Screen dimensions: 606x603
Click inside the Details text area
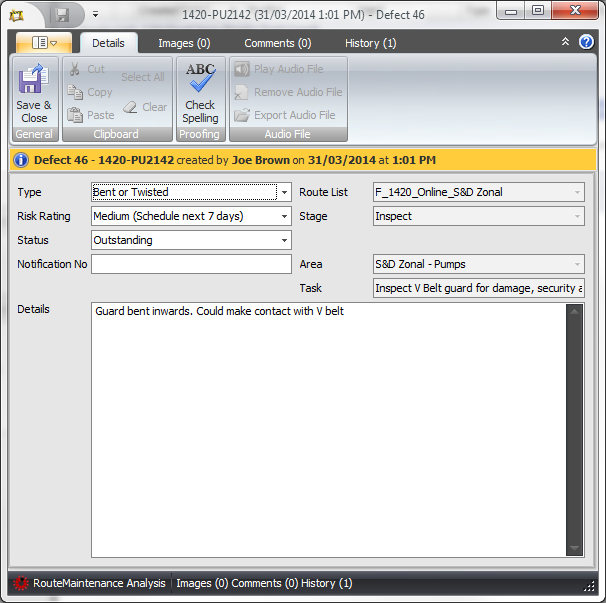(x=329, y=430)
